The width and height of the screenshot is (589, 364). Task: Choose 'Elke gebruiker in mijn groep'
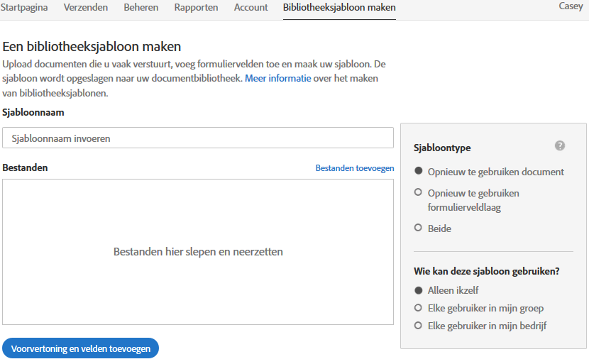(419, 308)
